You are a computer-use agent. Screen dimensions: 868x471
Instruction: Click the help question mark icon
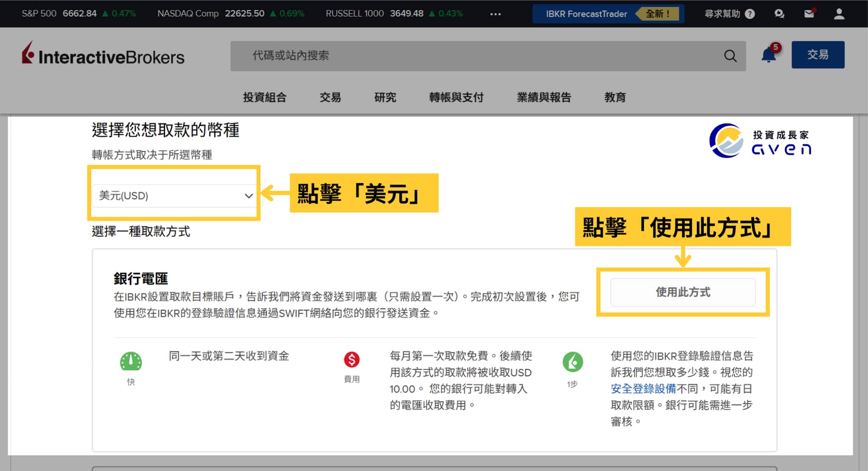click(x=750, y=14)
